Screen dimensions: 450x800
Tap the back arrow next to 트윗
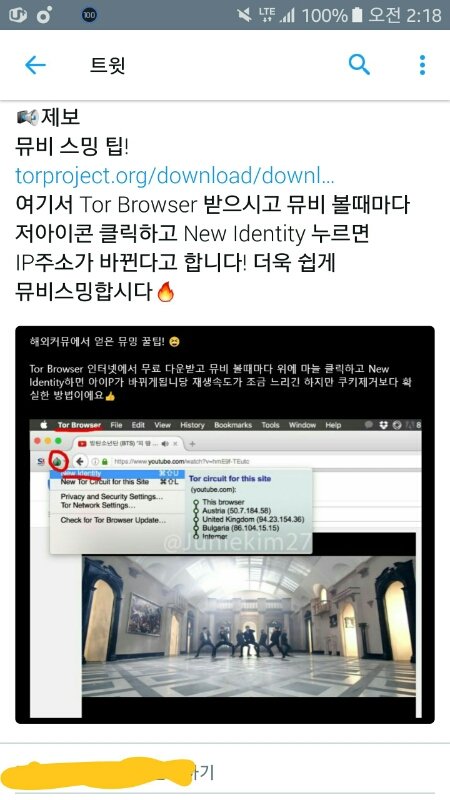click(35, 65)
